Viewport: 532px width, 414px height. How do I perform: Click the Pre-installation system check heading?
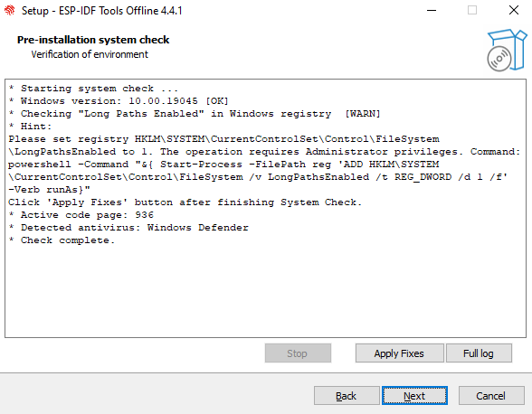point(93,40)
